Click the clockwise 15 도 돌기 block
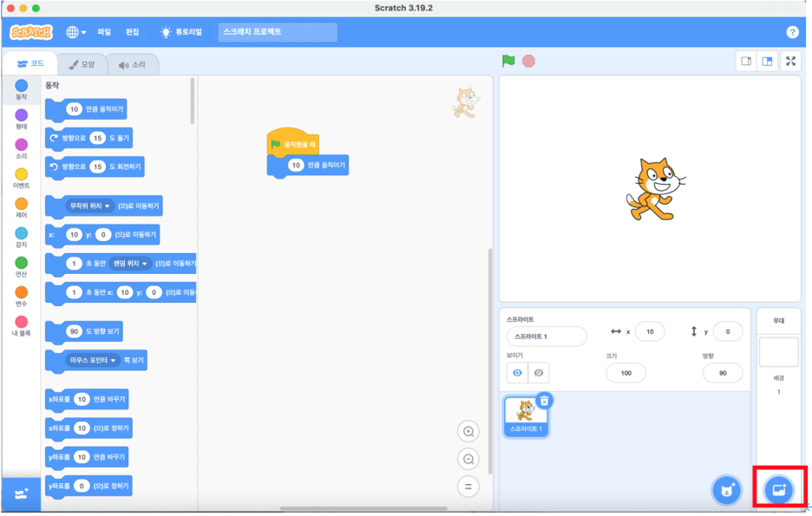The image size is (812, 516). (88, 138)
